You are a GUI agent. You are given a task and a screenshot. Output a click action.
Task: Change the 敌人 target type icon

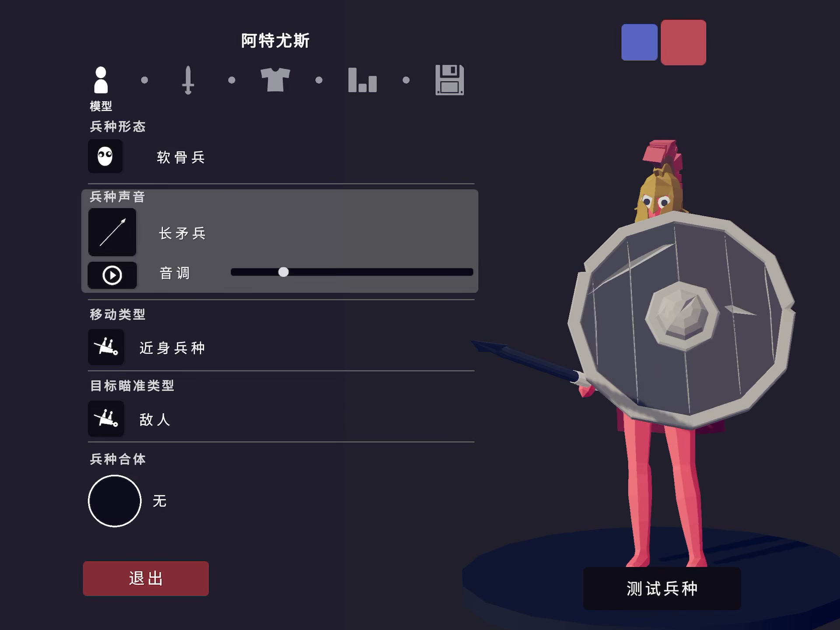pos(106,419)
